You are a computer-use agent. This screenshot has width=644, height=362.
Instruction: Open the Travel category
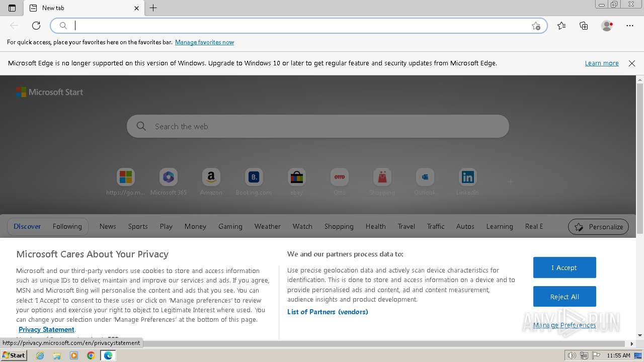point(407,227)
